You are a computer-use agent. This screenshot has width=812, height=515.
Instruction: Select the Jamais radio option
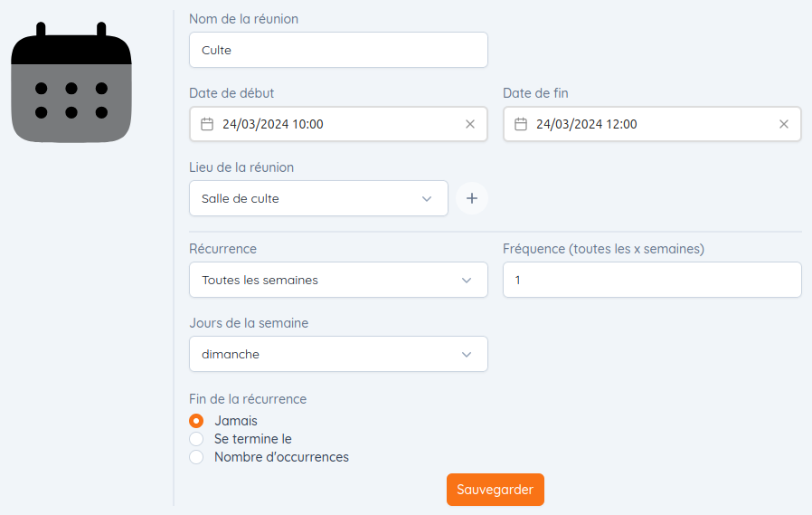point(196,421)
